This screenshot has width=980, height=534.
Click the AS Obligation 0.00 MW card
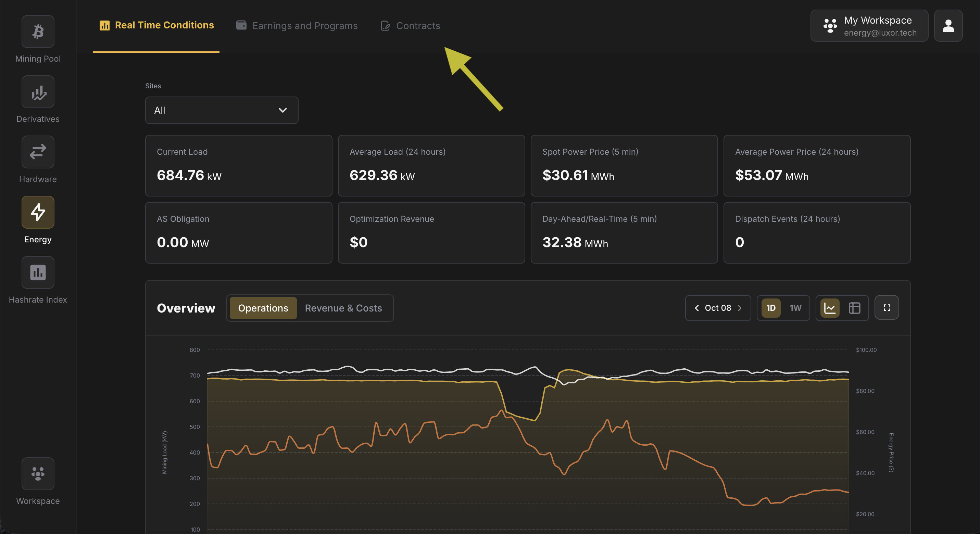pyautogui.click(x=239, y=233)
